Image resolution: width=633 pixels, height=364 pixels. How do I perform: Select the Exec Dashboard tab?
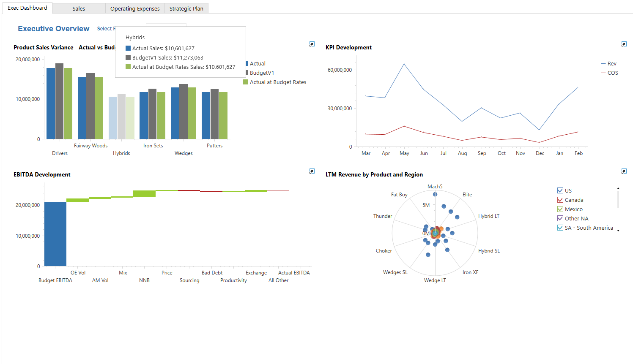click(x=27, y=8)
